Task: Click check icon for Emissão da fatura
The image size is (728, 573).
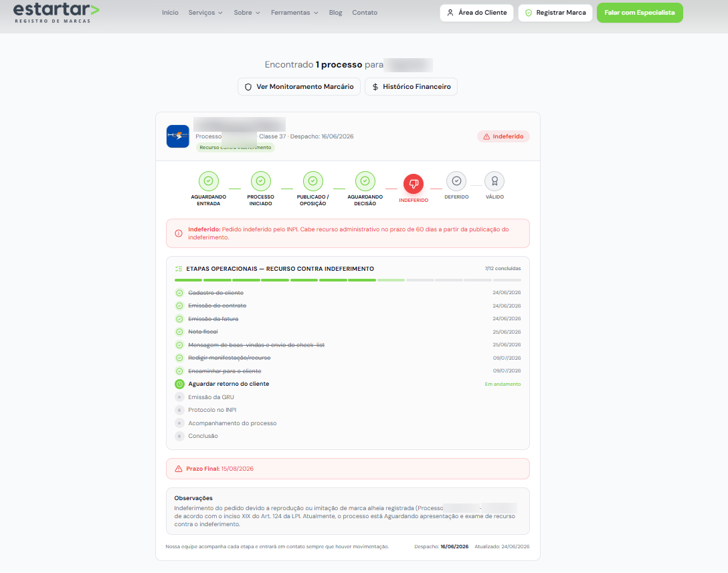Action: 179,319
